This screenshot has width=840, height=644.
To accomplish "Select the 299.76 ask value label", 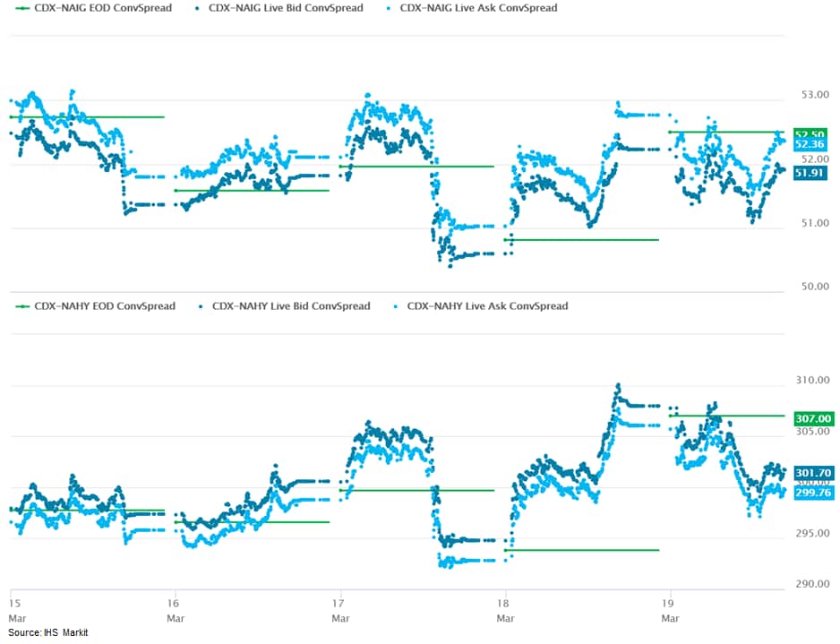I will 814,492.
